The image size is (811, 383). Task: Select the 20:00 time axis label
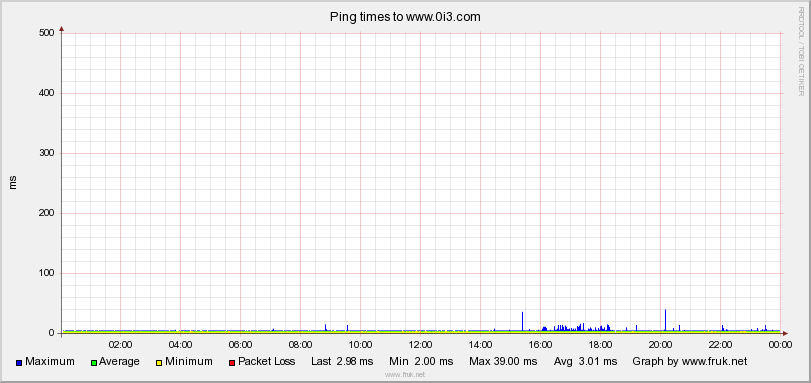point(660,344)
